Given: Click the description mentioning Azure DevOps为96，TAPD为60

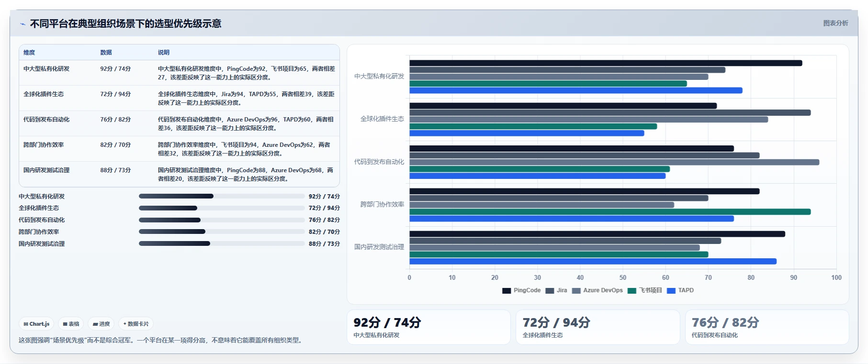Looking at the screenshot, I should 247,124.
